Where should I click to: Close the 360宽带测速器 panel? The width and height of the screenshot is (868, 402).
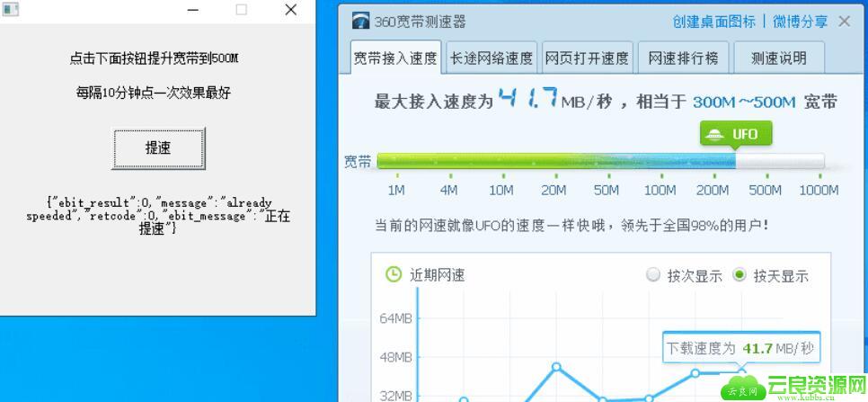click(x=844, y=22)
